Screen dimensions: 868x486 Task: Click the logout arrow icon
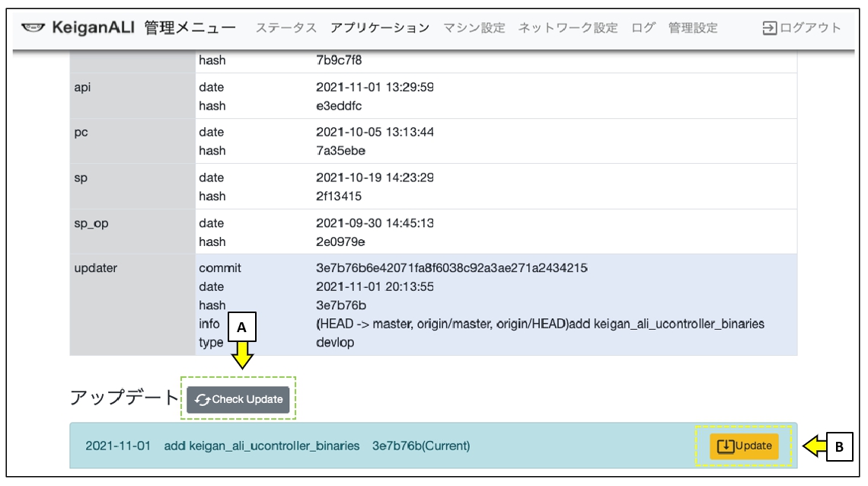click(x=770, y=28)
